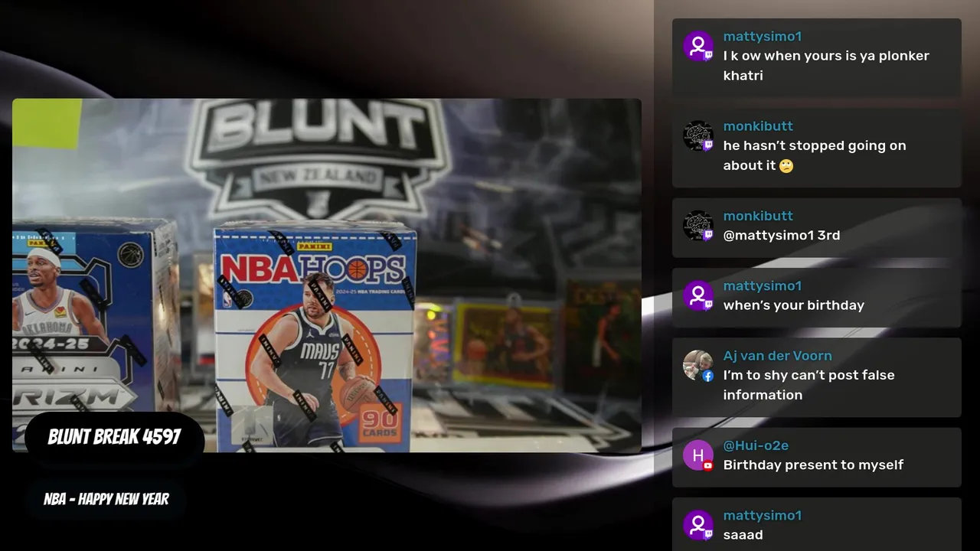
Task: Click the yellow sticky note in the video corner
Action: pyautogui.click(x=47, y=123)
